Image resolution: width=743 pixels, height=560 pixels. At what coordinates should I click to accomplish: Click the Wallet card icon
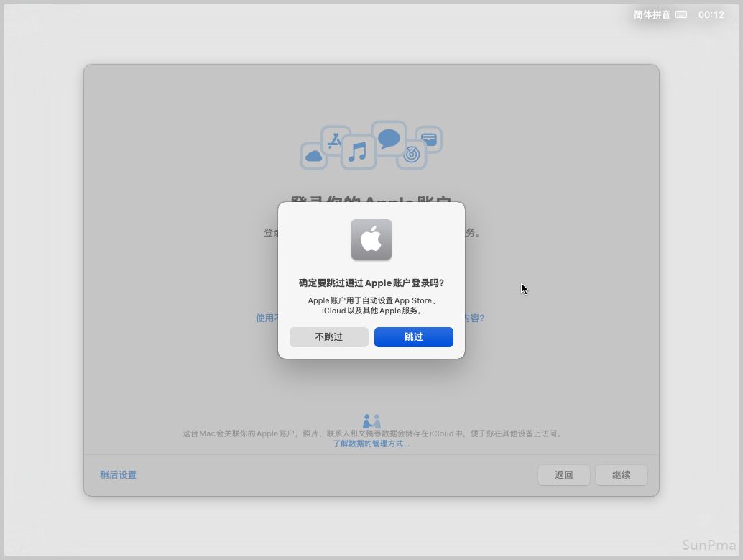[x=429, y=139]
